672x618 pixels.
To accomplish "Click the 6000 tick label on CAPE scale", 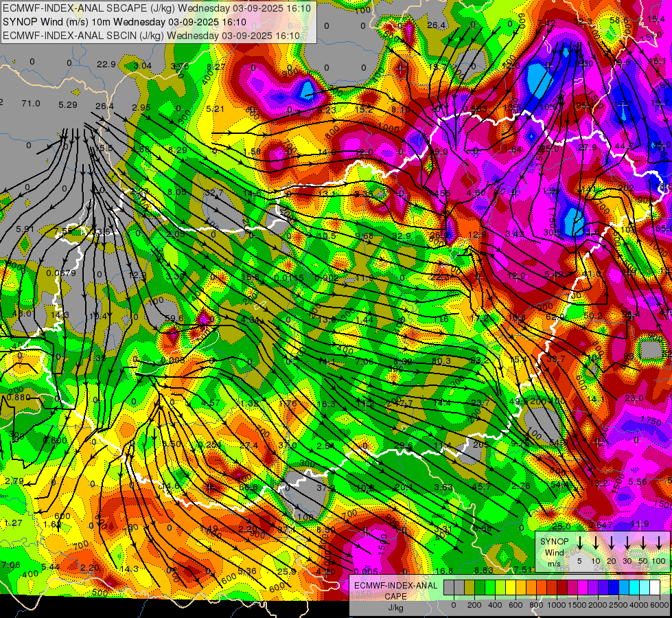I will tap(660, 605).
